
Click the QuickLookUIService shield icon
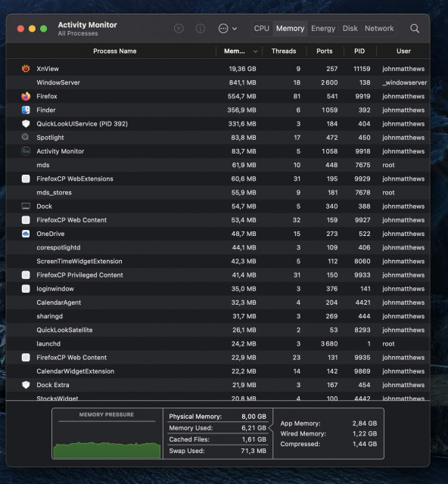click(26, 123)
